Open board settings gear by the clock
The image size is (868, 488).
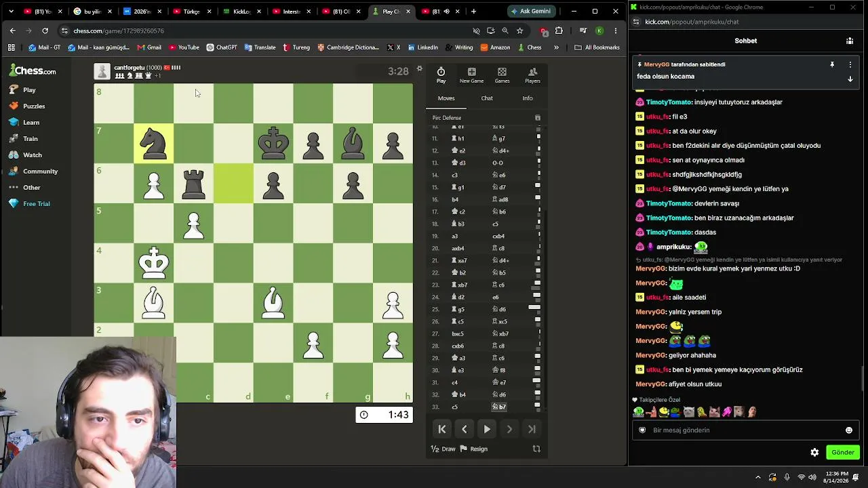click(x=419, y=69)
